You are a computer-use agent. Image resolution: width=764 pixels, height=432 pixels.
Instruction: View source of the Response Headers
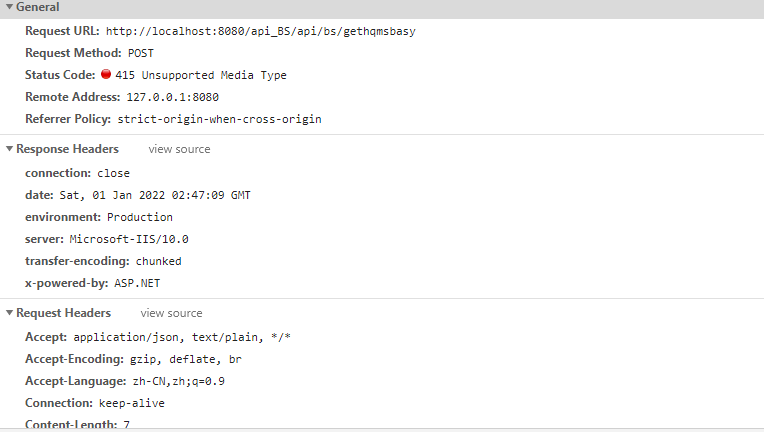pyautogui.click(x=179, y=149)
